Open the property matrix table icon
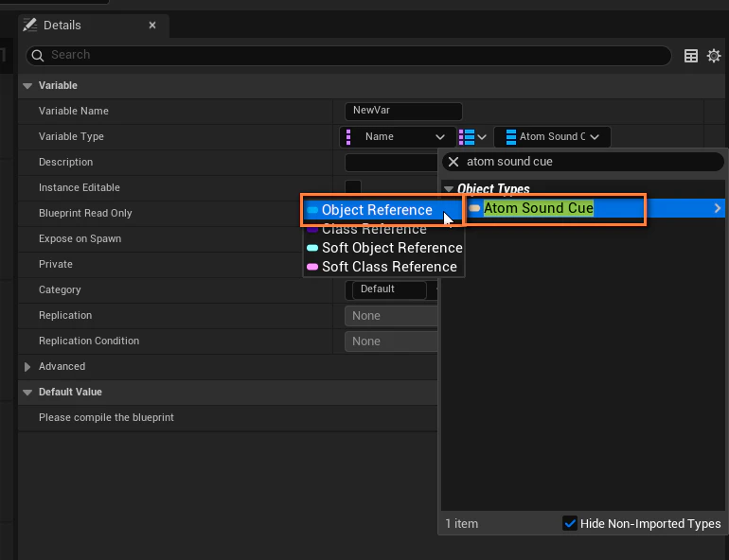The width and height of the screenshot is (729, 560). click(691, 56)
